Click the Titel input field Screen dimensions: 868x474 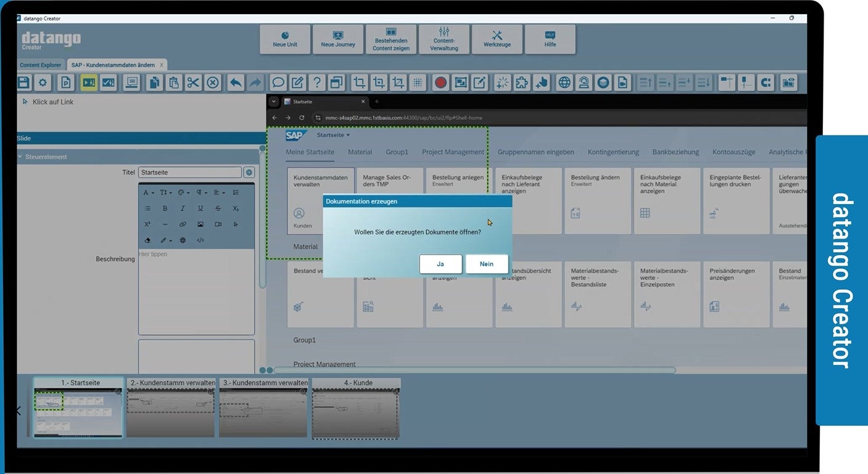coord(190,173)
